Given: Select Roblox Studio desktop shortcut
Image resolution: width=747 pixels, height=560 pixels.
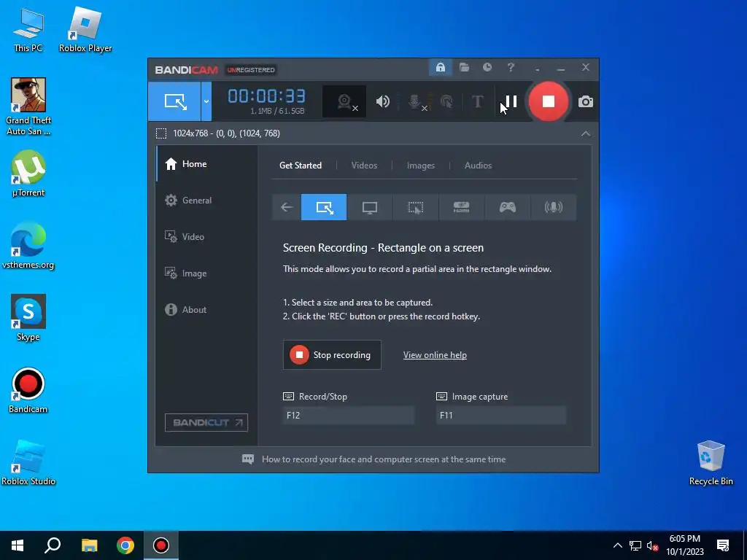Looking at the screenshot, I should [28, 463].
